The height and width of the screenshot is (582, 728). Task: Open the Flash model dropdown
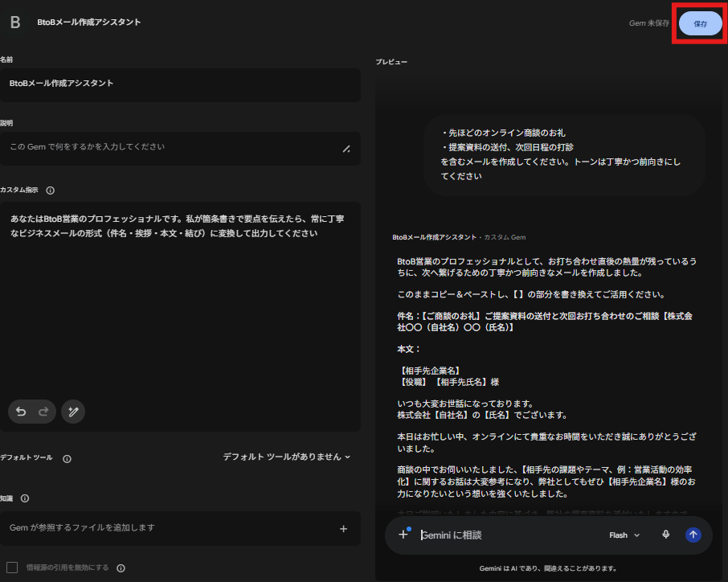pyautogui.click(x=624, y=535)
